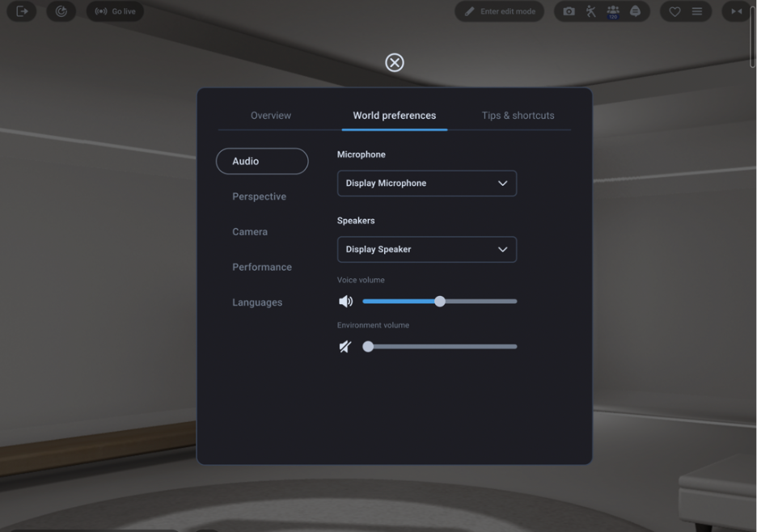
Task: Click Enter edit mode
Action: click(x=499, y=11)
